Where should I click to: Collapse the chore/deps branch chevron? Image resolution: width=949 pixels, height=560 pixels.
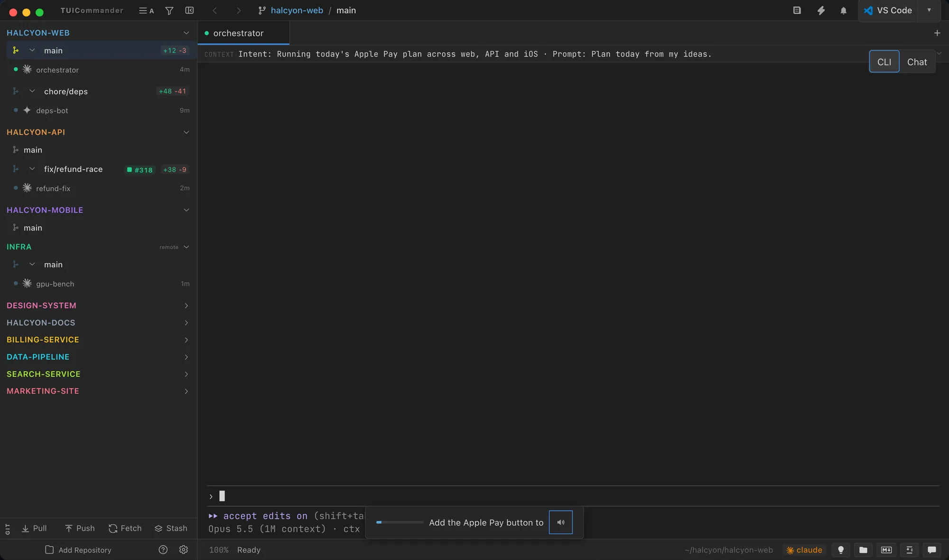pyautogui.click(x=32, y=91)
